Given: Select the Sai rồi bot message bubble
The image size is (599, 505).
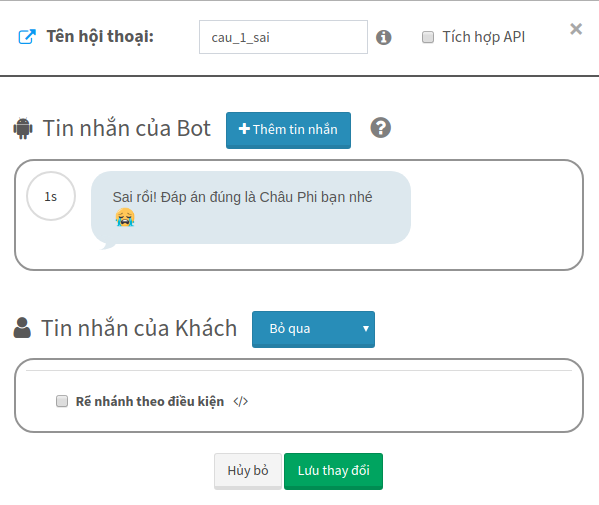Looking at the screenshot, I should tap(251, 208).
